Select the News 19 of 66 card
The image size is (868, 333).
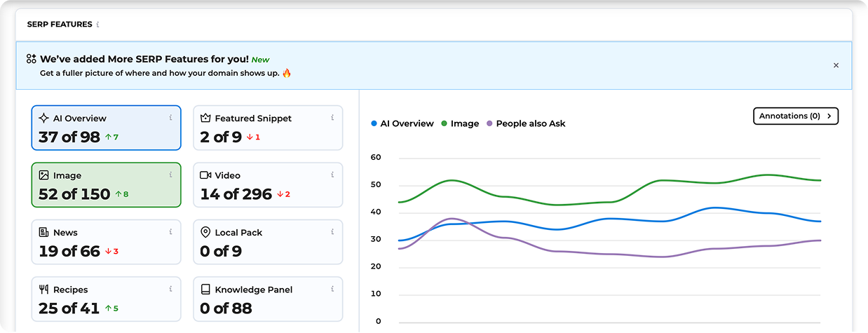pos(106,242)
